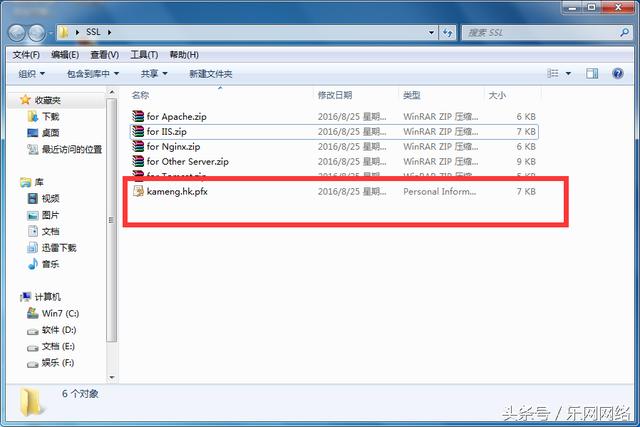Select the file name for IIS.zip

click(167, 131)
